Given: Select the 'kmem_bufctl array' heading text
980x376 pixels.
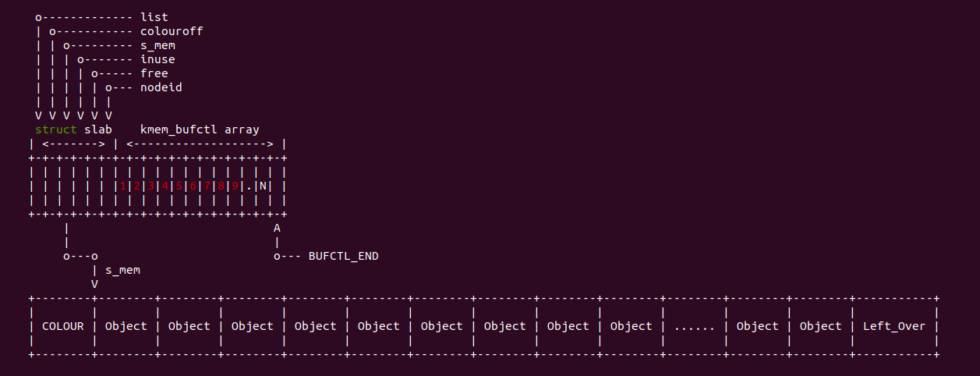Looking at the screenshot, I should point(200,129).
